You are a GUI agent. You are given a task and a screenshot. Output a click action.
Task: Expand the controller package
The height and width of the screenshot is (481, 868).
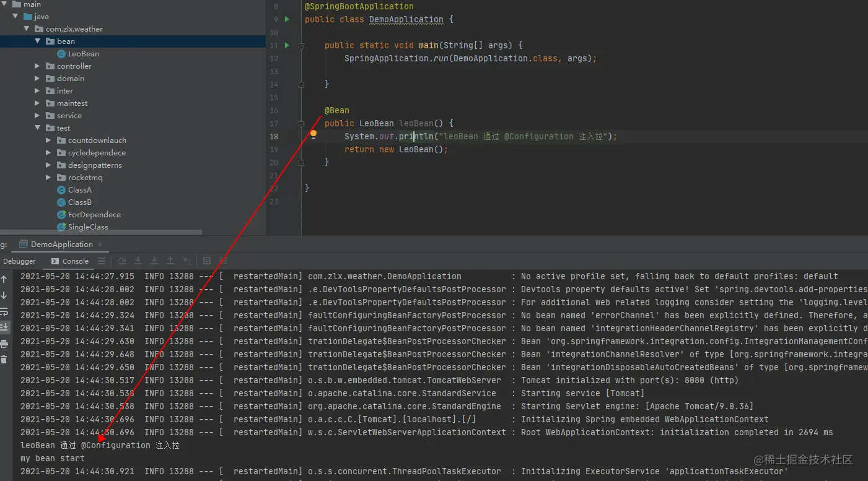[38, 66]
